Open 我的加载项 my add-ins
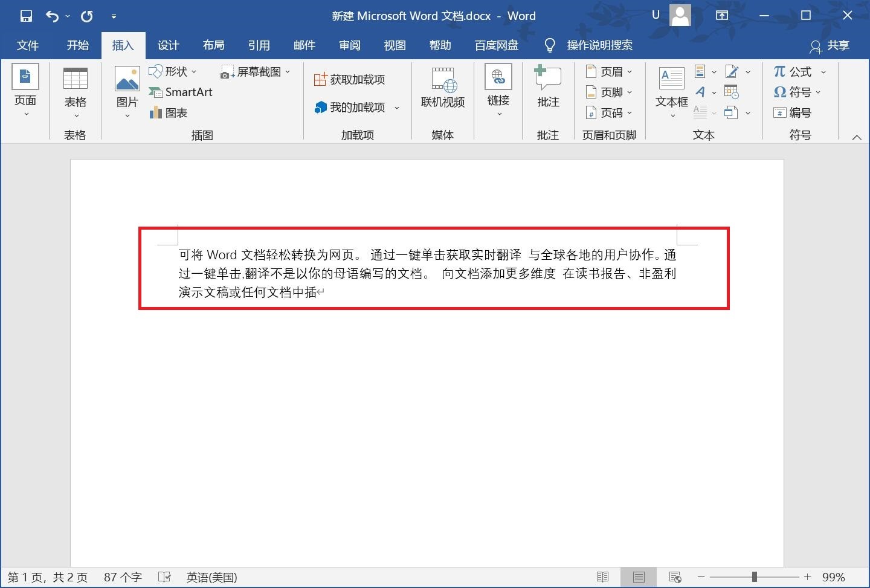The image size is (870, 588). pyautogui.click(x=350, y=107)
